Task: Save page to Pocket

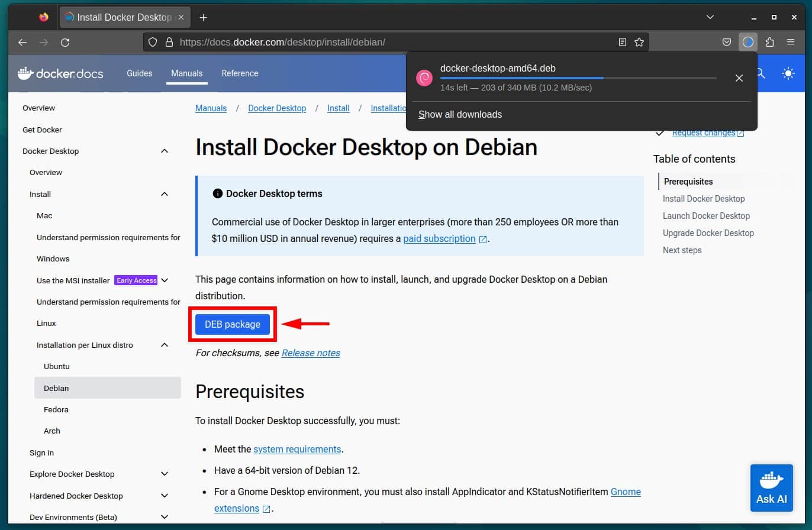Action: tap(727, 42)
